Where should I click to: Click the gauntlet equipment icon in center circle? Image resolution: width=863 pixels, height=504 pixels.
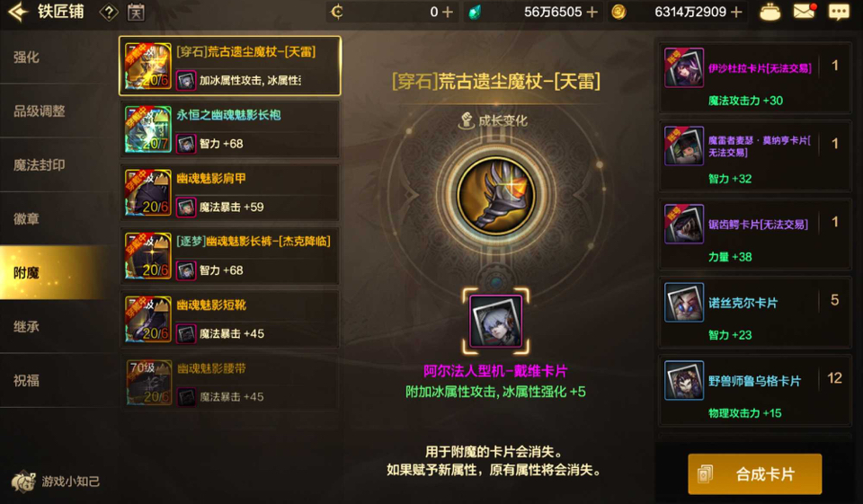496,196
